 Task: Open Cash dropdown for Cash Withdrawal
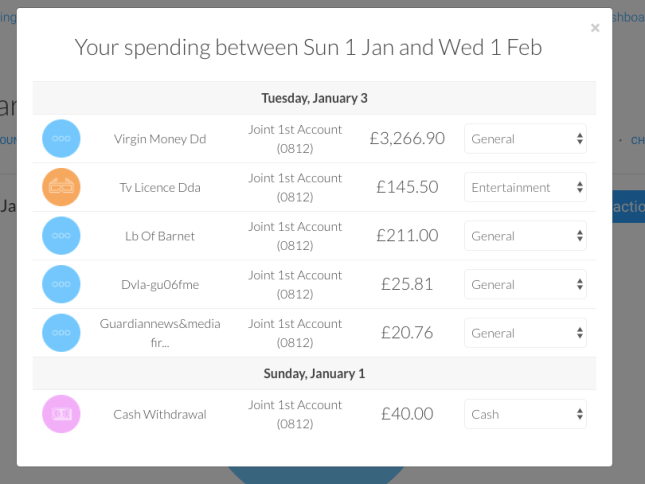[x=525, y=414]
